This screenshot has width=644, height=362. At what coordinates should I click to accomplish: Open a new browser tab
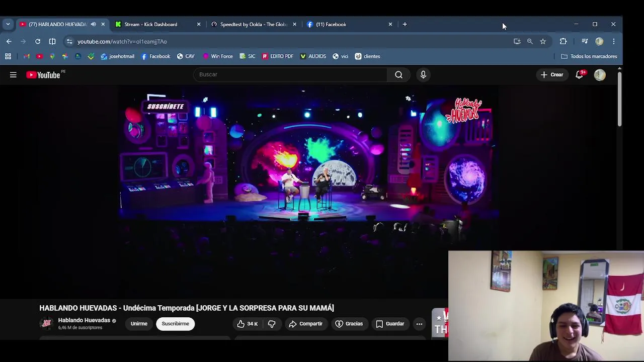click(x=405, y=24)
